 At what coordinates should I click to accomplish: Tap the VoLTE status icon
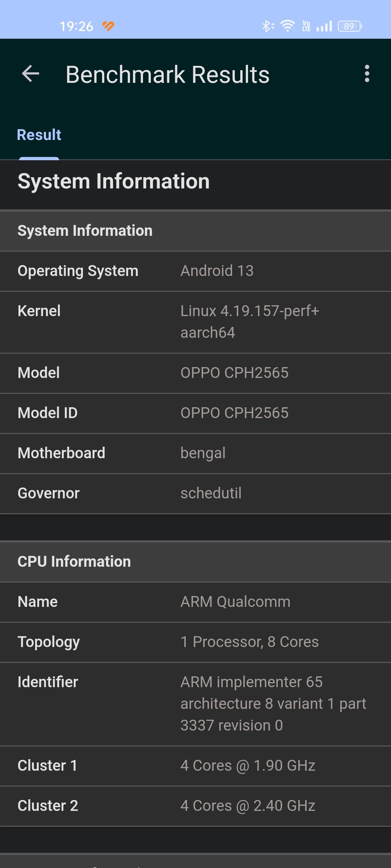pos(306,26)
